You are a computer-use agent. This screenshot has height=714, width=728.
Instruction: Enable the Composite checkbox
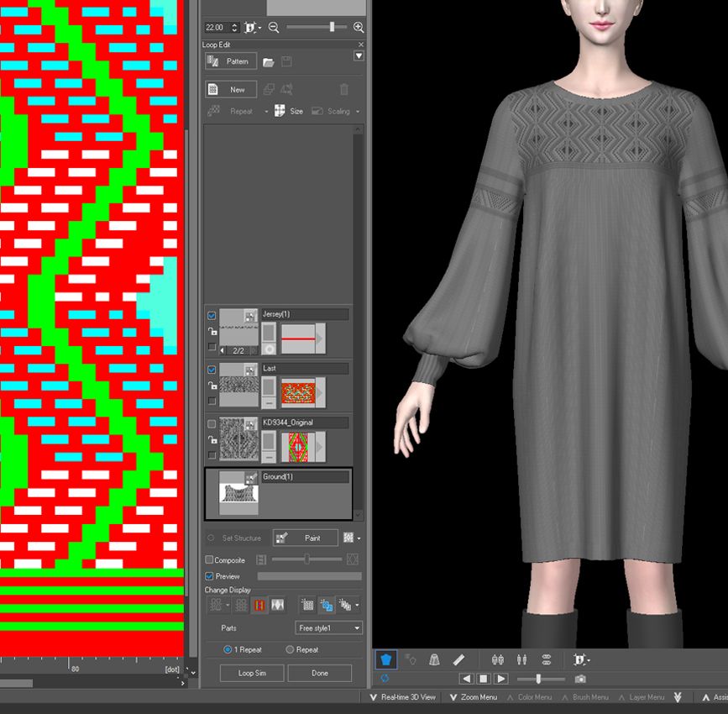210,560
